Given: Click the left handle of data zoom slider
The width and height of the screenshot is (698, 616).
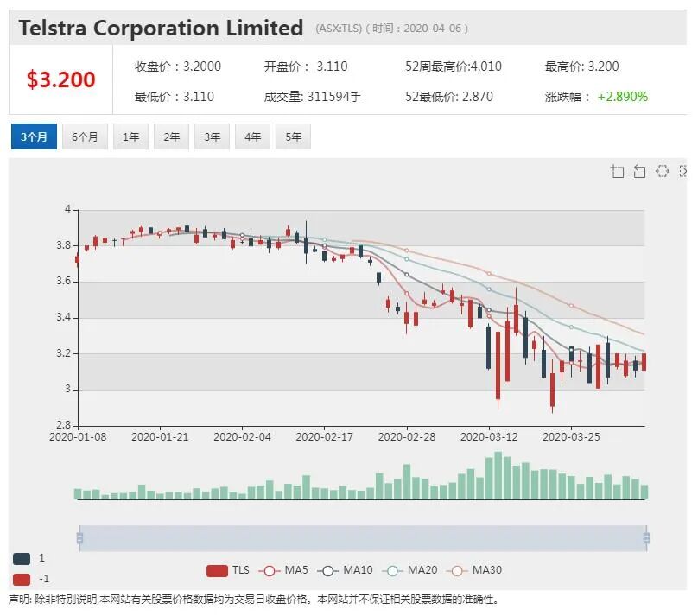Looking at the screenshot, I should (79, 538).
